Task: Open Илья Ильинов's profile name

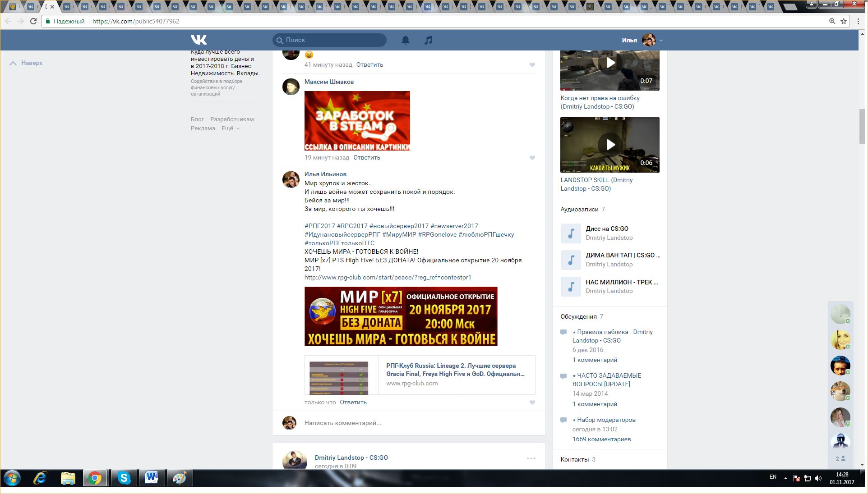Action: pyautogui.click(x=325, y=174)
